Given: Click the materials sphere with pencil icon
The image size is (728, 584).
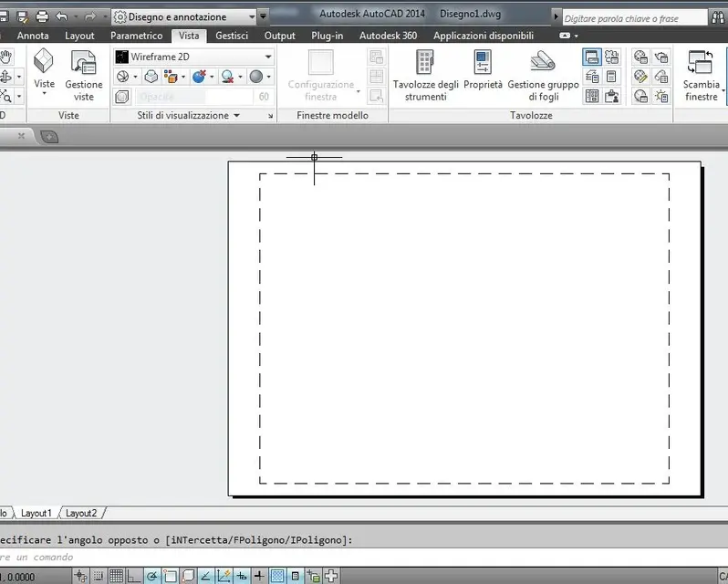Looking at the screenshot, I should coord(640,77).
